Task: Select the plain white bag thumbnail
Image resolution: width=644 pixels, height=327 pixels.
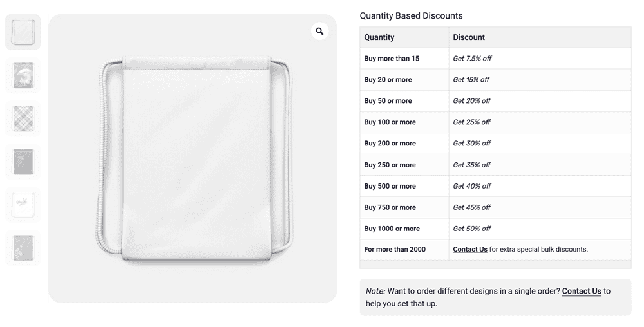Action: pos(23,32)
